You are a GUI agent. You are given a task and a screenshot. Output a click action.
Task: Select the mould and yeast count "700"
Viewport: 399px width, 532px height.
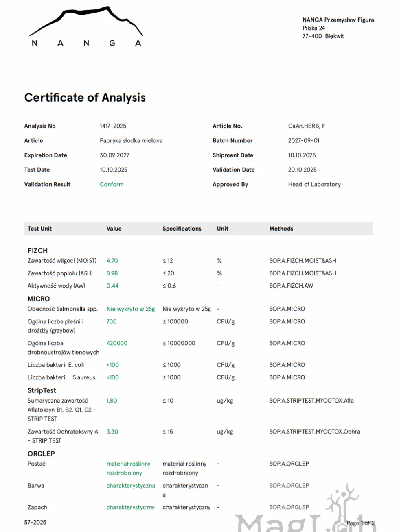click(112, 322)
